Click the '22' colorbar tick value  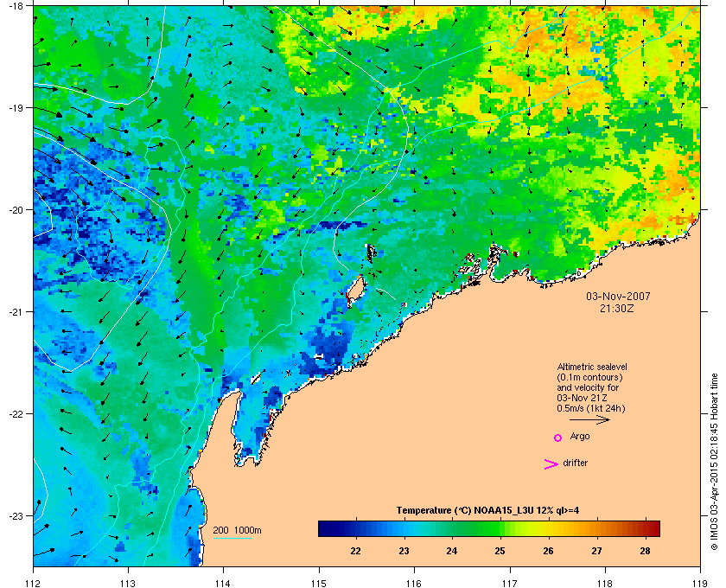pos(355,551)
